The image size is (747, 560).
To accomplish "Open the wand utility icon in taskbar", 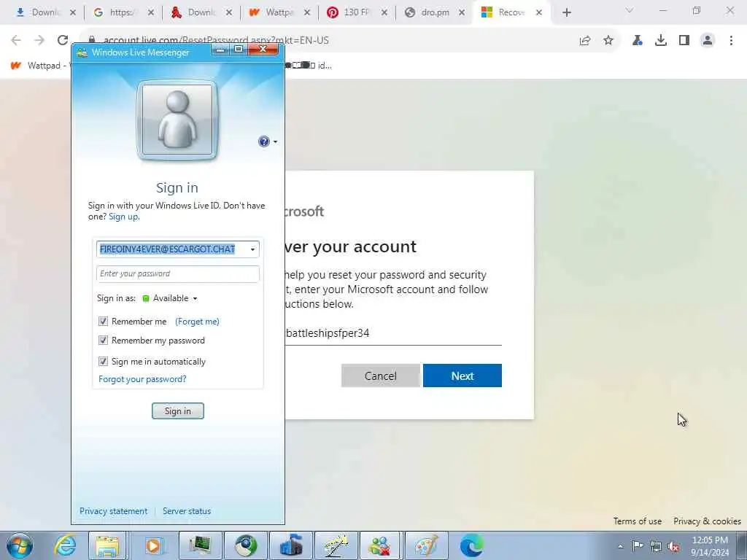I will click(x=336, y=545).
